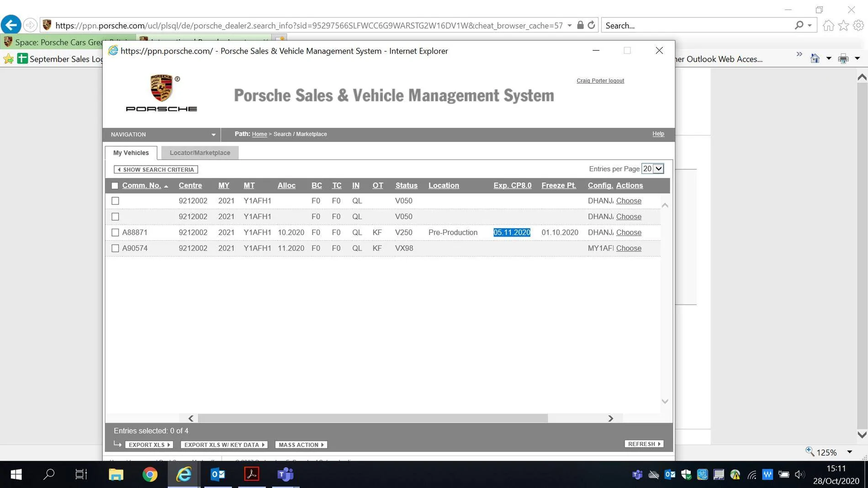Open Windows Search from the taskbar
The image size is (868, 488).
pos(49,475)
